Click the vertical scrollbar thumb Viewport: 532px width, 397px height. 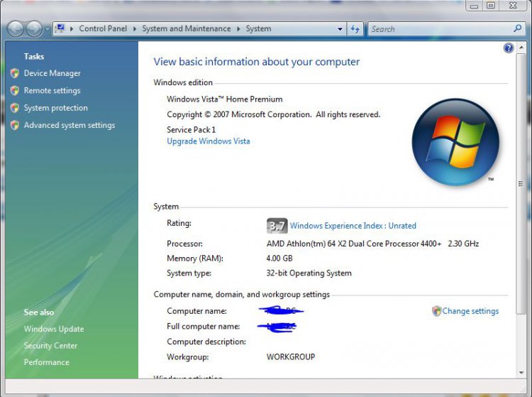(521, 184)
